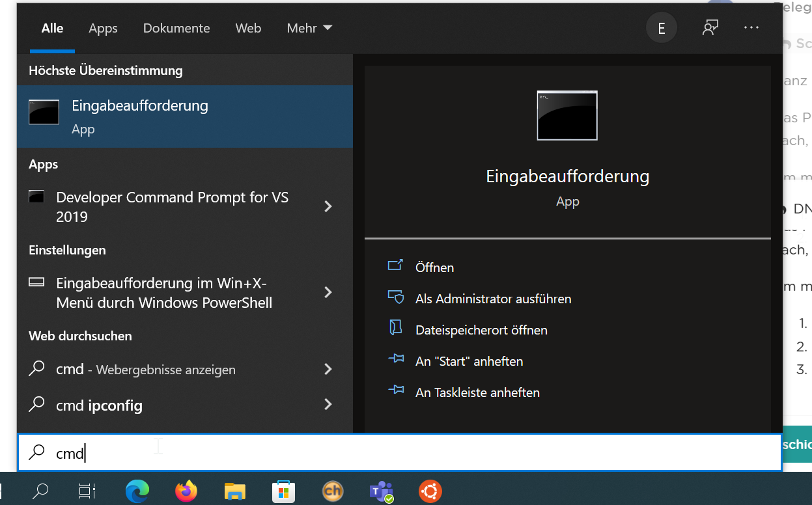The image size is (812, 505).
Task: Launch Firefox from the taskbar
Action: coord(186,491)
